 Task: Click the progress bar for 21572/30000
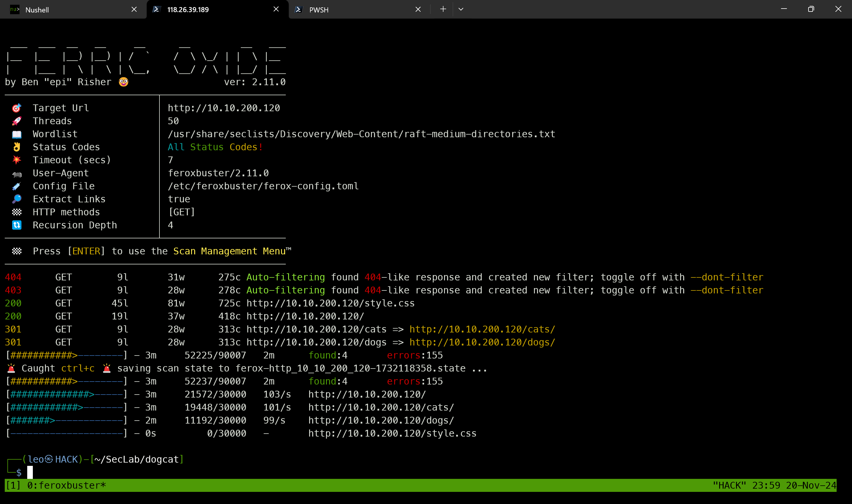[x=67, y=394]
